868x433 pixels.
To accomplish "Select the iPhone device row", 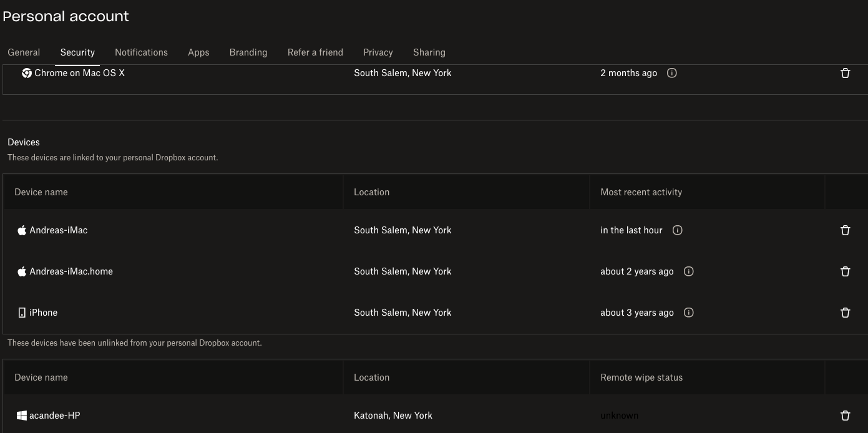I will click(43, 313).
